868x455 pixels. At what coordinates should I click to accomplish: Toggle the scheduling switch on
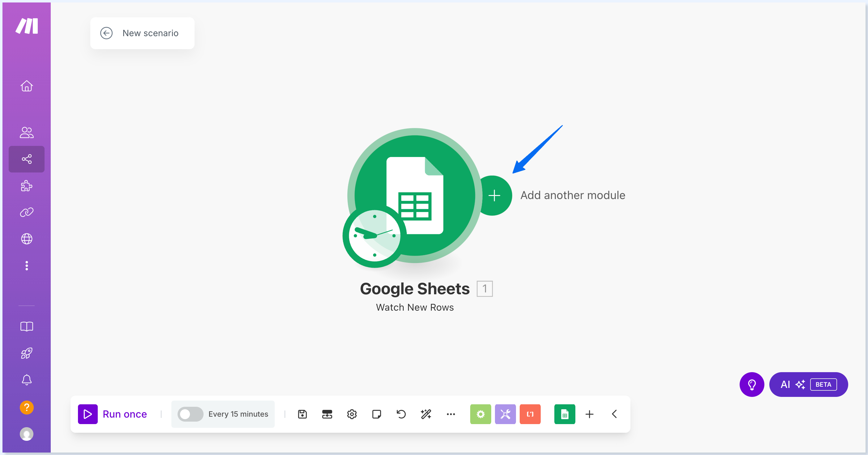[190, 414]
